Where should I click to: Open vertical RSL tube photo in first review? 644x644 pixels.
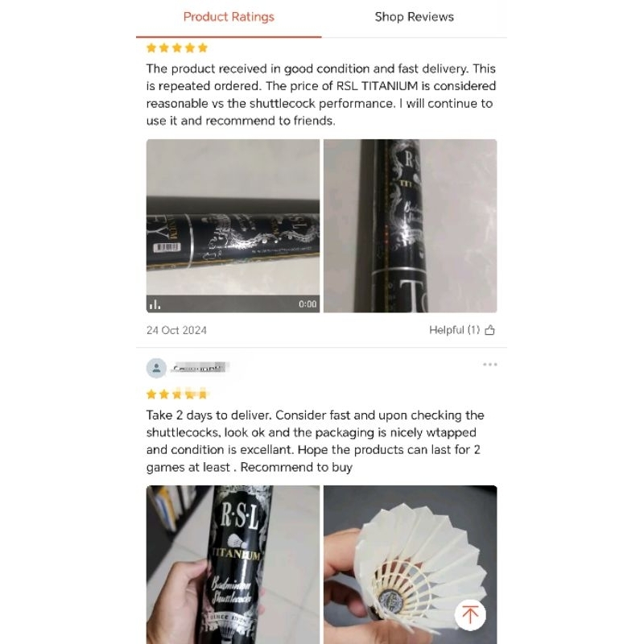coord(411,226)
